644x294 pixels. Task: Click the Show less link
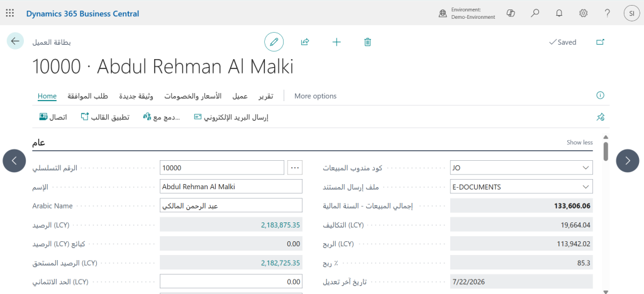click(x=579, y=142)
